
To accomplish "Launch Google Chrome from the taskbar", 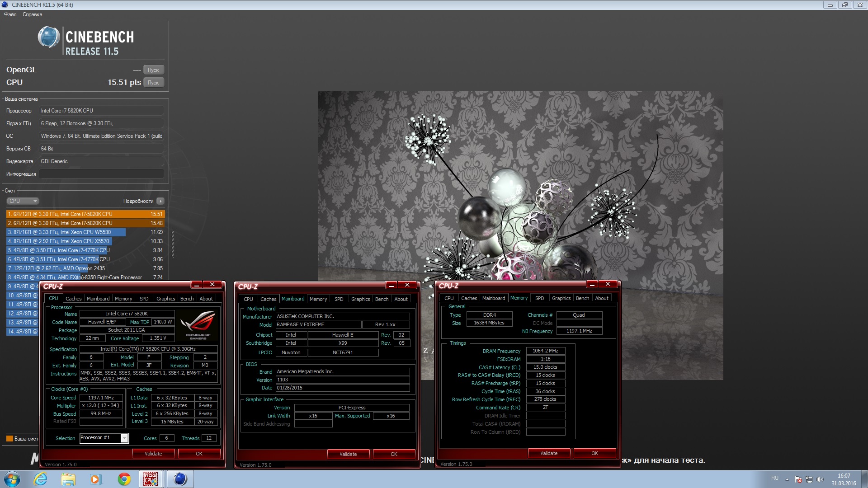I will (124, 479).
